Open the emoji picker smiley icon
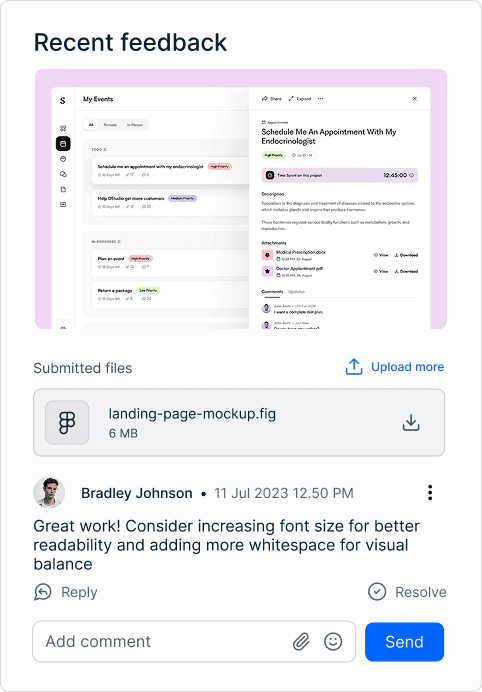482x692 pixels. (x=333, y=641)
